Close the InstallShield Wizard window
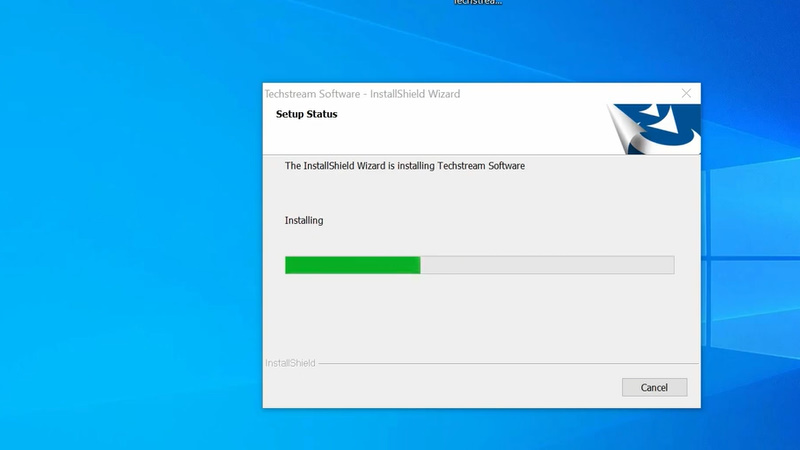This screenshot has width=800, height=450. 686,93
